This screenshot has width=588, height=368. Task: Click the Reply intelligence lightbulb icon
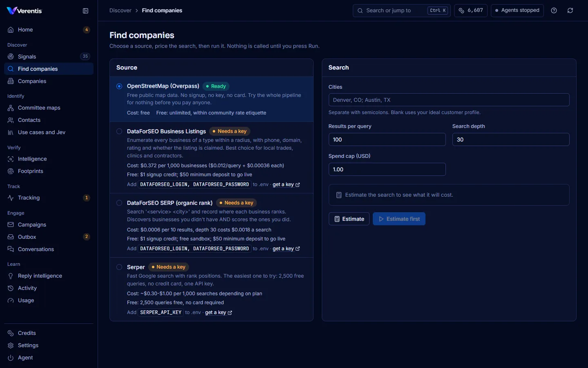coord(11,276)
